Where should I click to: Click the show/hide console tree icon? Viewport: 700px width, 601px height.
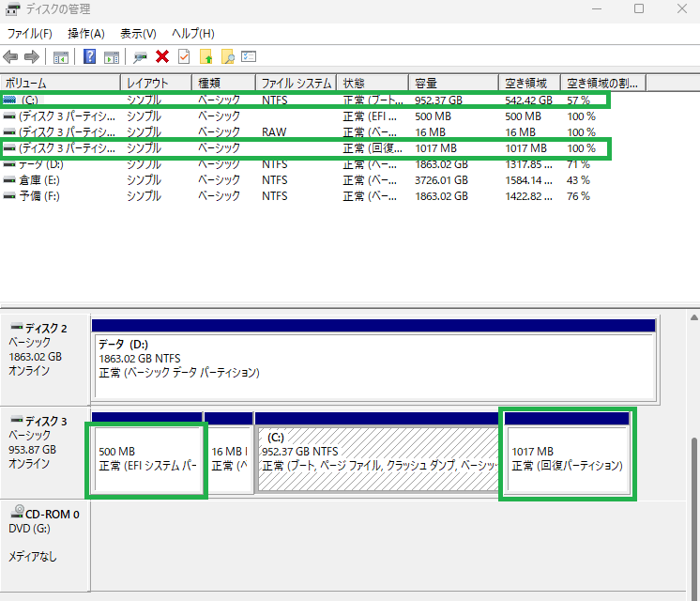coord(61,57)
